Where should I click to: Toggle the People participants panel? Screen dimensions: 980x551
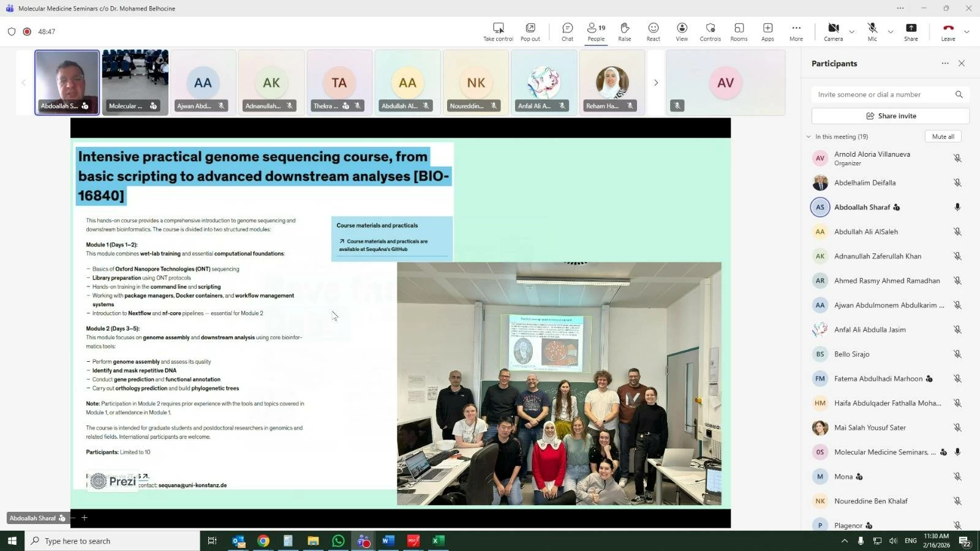[x=596, y=32]
